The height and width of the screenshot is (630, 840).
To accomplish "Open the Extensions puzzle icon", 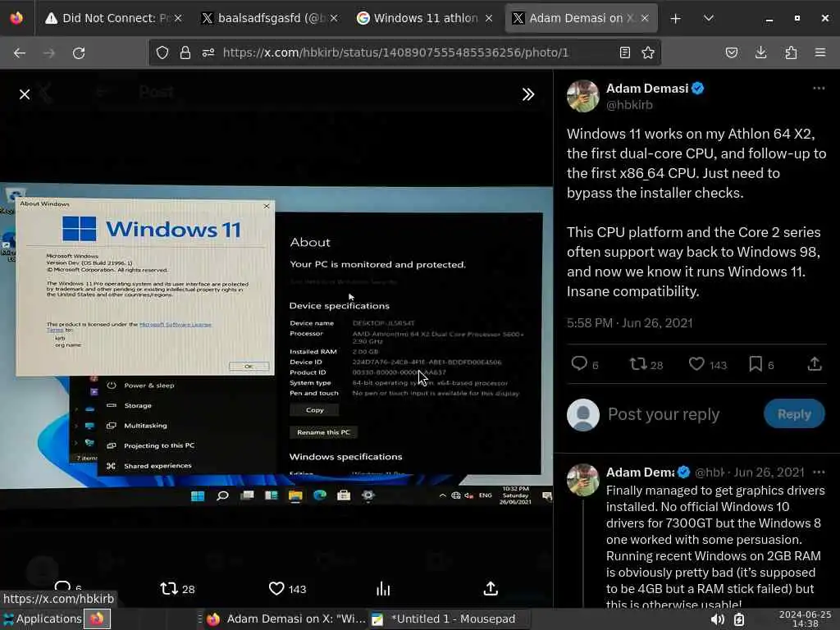I will (791, 52).
